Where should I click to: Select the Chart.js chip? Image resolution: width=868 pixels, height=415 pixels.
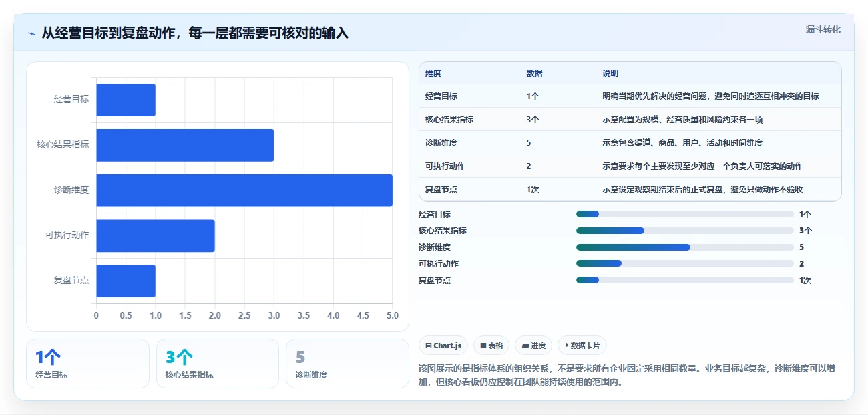443,345
